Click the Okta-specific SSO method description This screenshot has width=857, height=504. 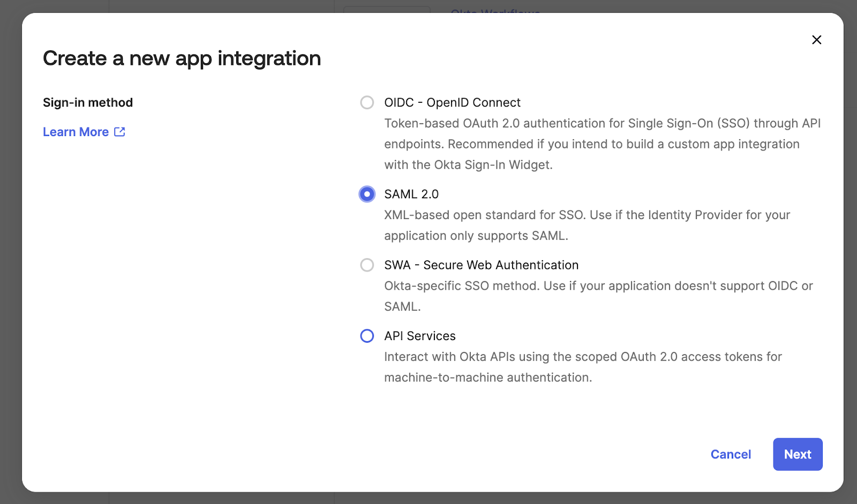coord(598,296)
